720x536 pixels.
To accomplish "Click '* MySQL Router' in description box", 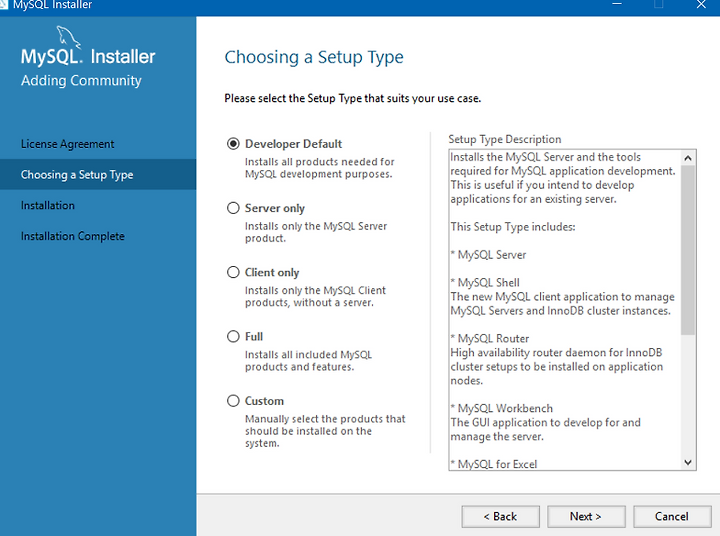I will coord(490,339).
